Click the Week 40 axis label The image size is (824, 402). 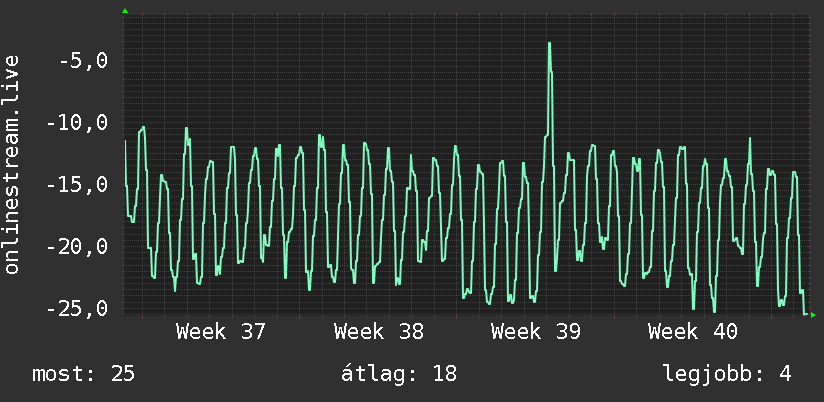pyautogui.click(x=693, y=333)
